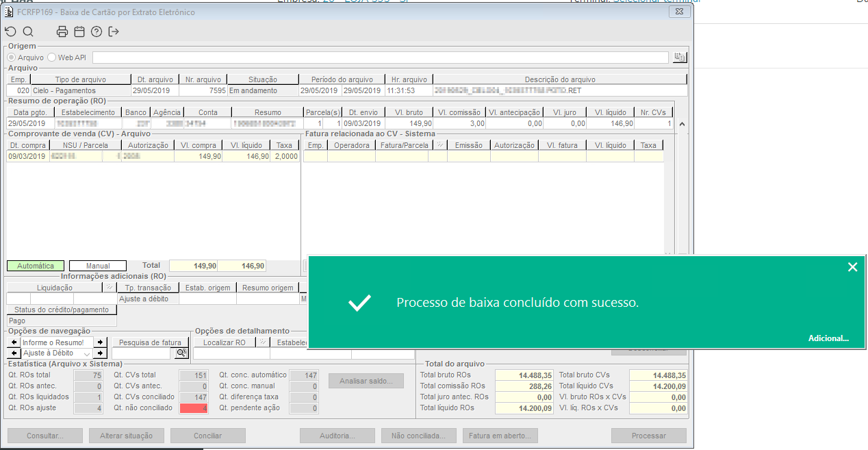Viewport: 868px width, 450px height.
Task: Open the Auditoria... button
Action: [x=337, y=436]
